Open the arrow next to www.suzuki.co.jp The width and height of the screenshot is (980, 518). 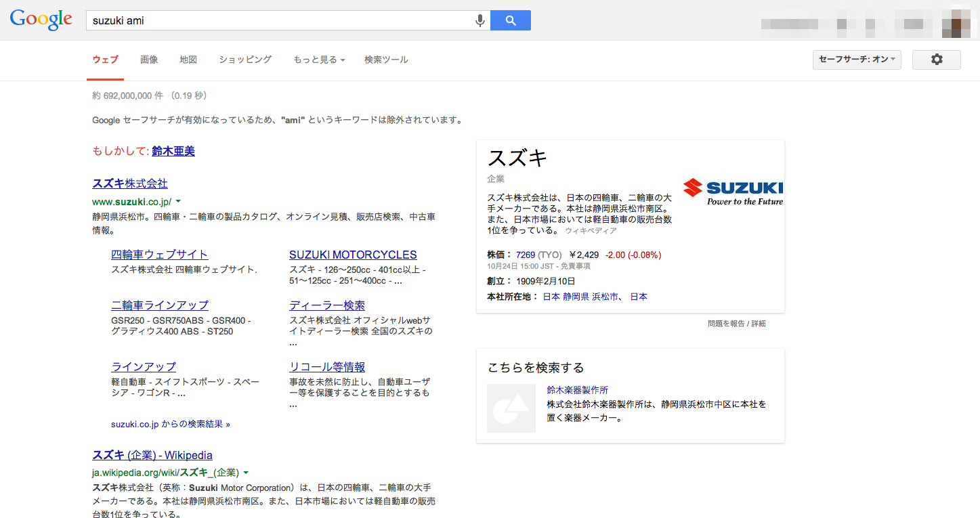click(x=178, y=202)
